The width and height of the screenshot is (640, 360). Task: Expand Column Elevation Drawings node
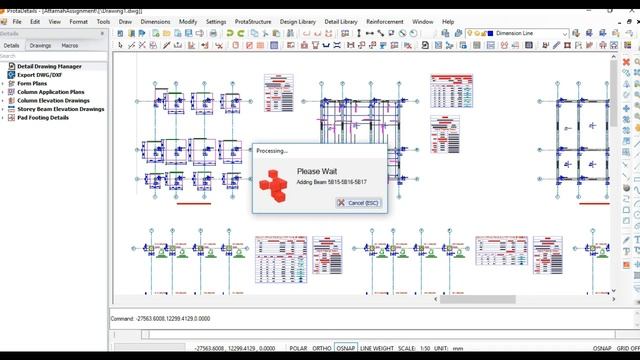click(x=3, y=100)
